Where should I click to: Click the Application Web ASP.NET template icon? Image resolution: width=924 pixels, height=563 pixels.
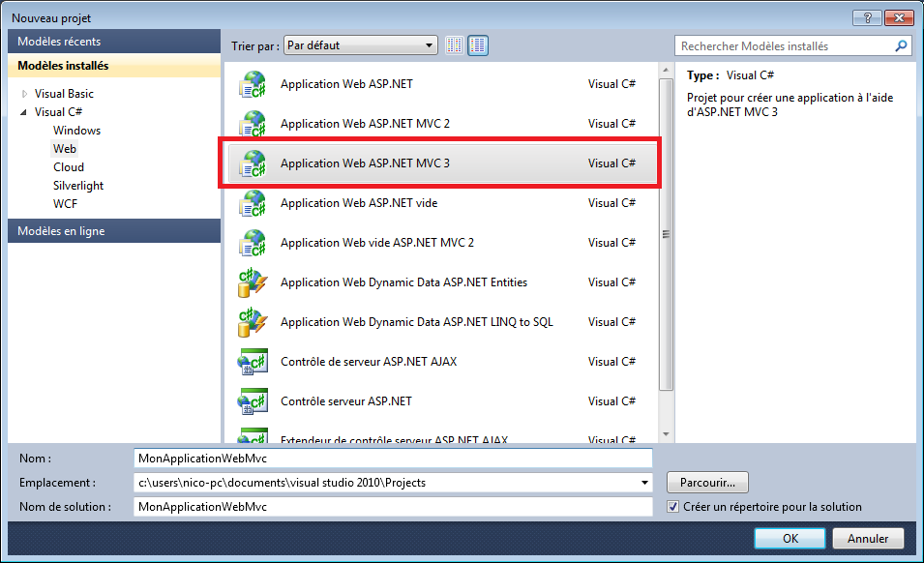[252, 85]
